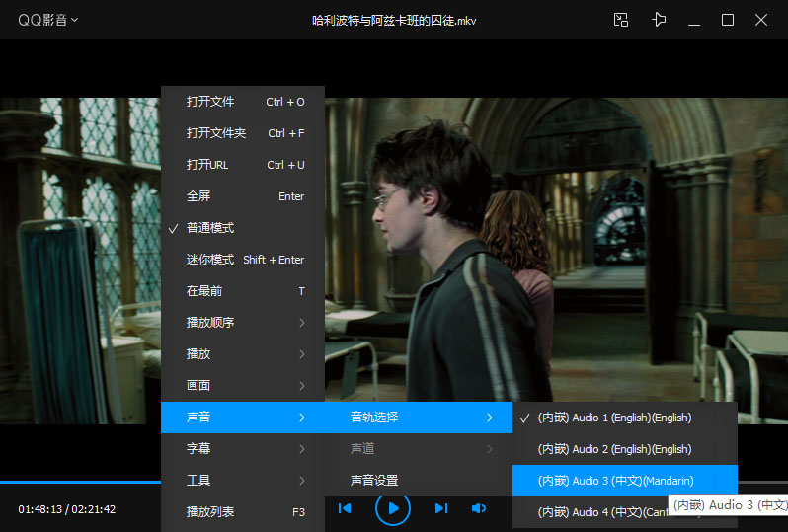
Task: Open 声音设置 from the sound submenu
Action: 374,481
